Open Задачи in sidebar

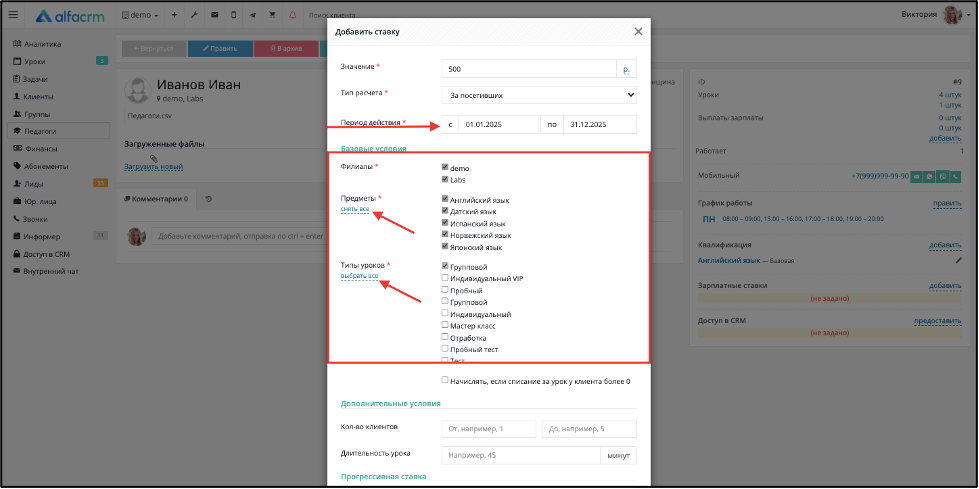pyautogui.click(x=35, y=79)
